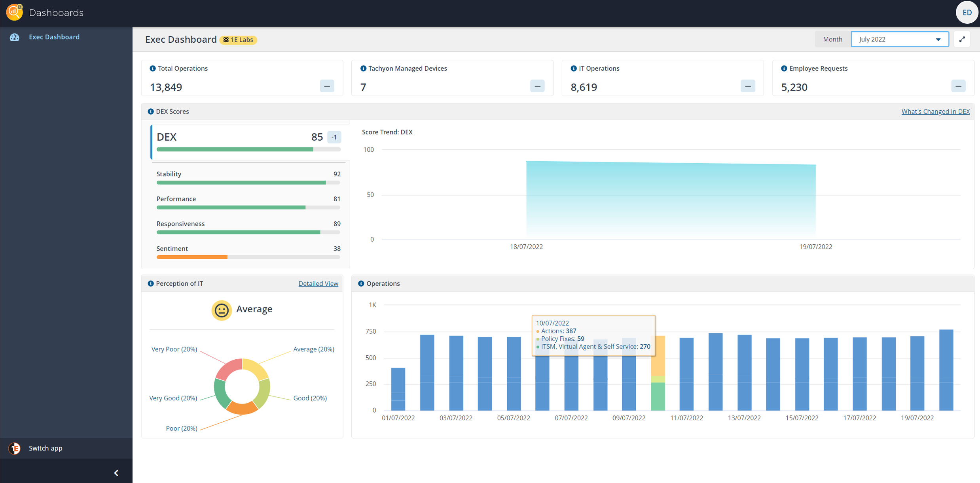Click IT Operations trend indicator button
980x483 pixels.
click(748, 86)
